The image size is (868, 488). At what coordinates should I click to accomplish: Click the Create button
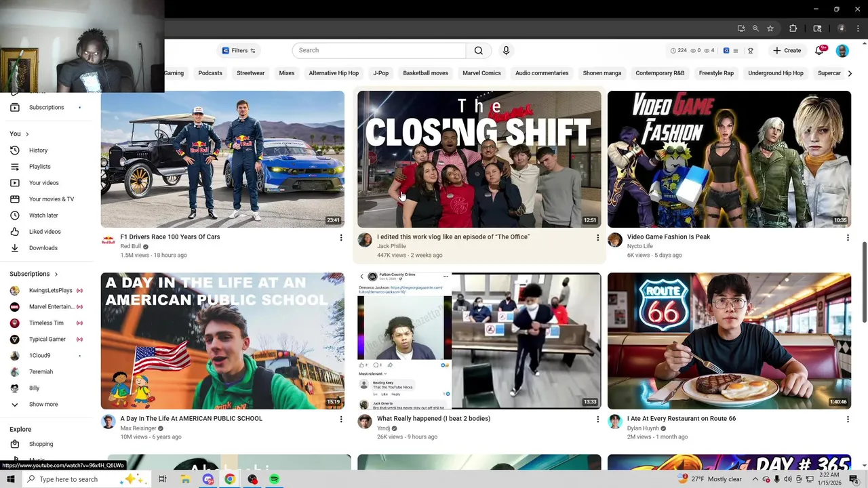787,51
